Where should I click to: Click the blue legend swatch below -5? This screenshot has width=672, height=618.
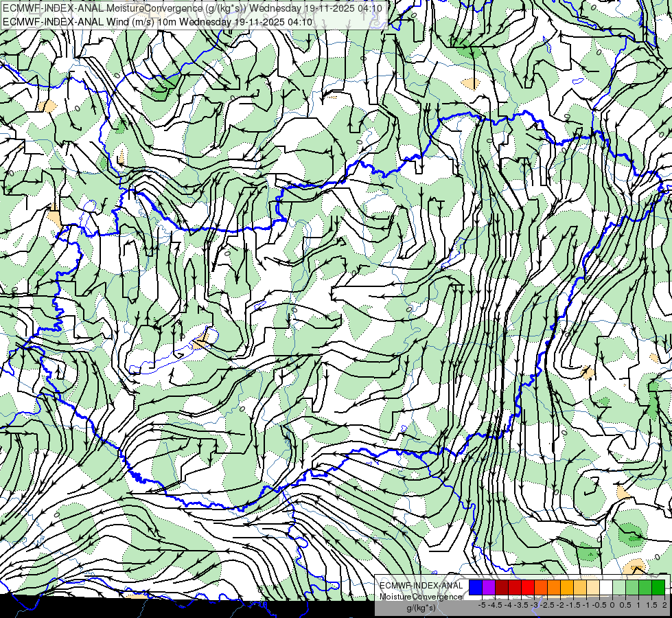click(x=476, y=587)
